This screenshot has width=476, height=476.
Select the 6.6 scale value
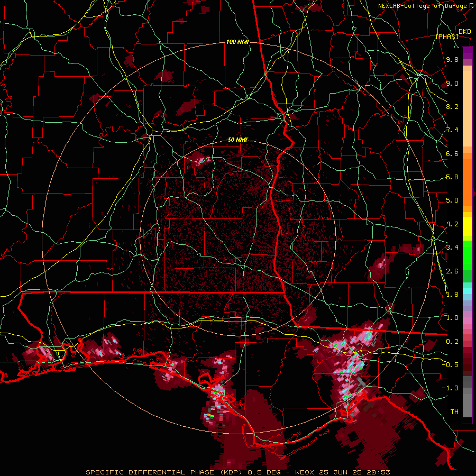coord(452,154)
